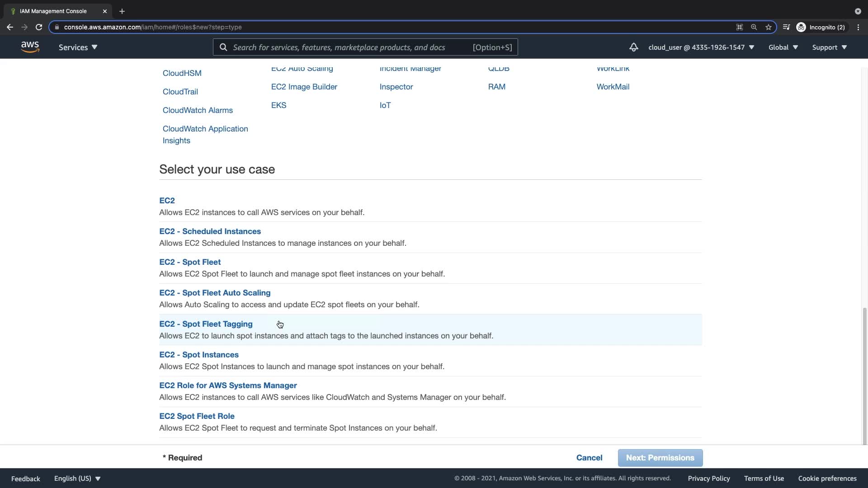Open the cloud_user account dropdown
Image resolution: width=868 pixels, height=488 pixels.
tap(701, 47)
